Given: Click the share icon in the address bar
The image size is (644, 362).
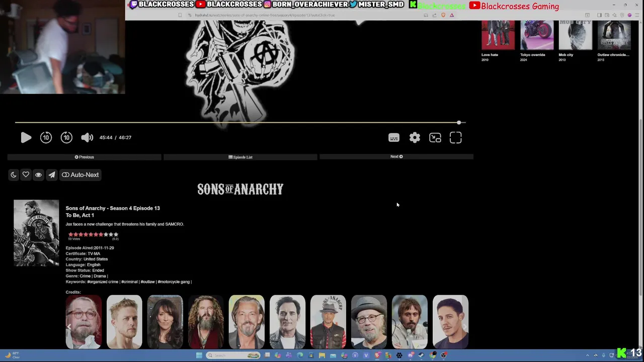Looking at the screenshot, I should click(x=434, y=15).
